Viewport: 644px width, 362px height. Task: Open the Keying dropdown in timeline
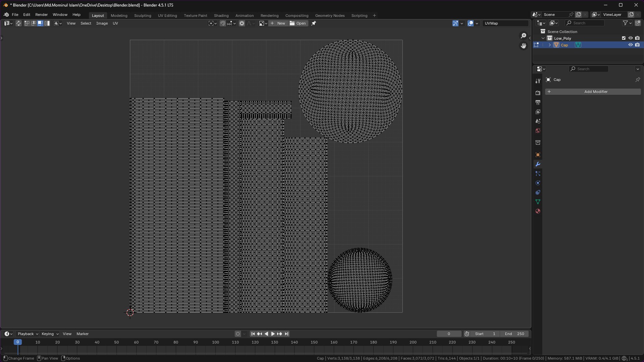pyautogui.click(x=50, y=334)
